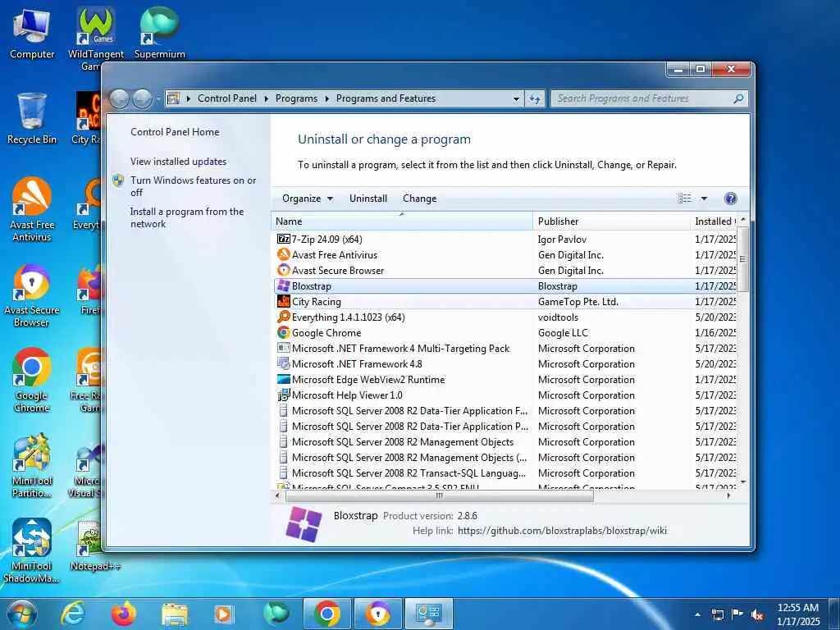Expand the Programs breadcrumb arrow
840x630 pixels.
[x=326, y=99]
